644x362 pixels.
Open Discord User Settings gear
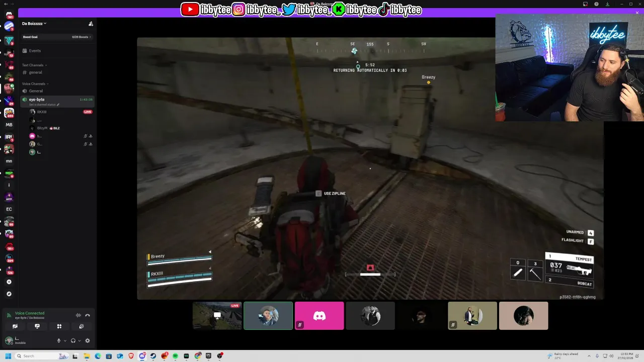(x=88, y=341)
